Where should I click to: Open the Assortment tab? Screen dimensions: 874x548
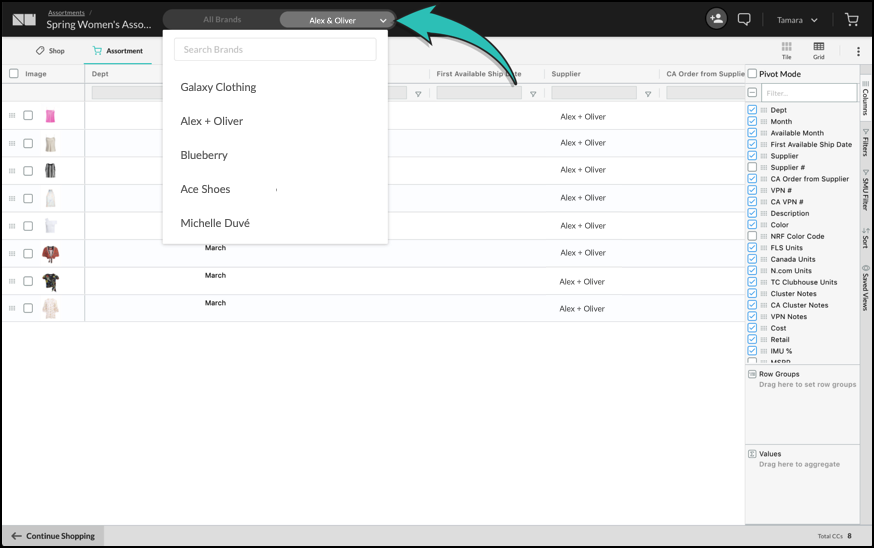pos(118,51)
